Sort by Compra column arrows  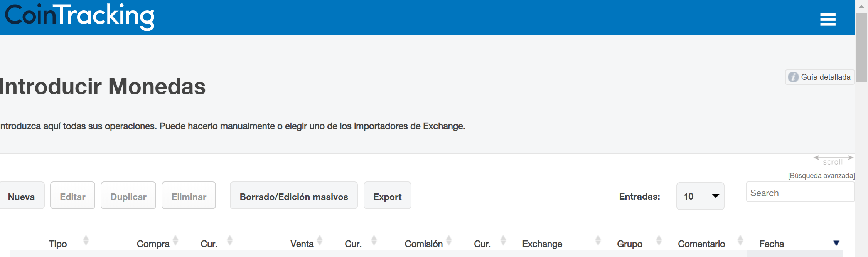pos(175,240)
